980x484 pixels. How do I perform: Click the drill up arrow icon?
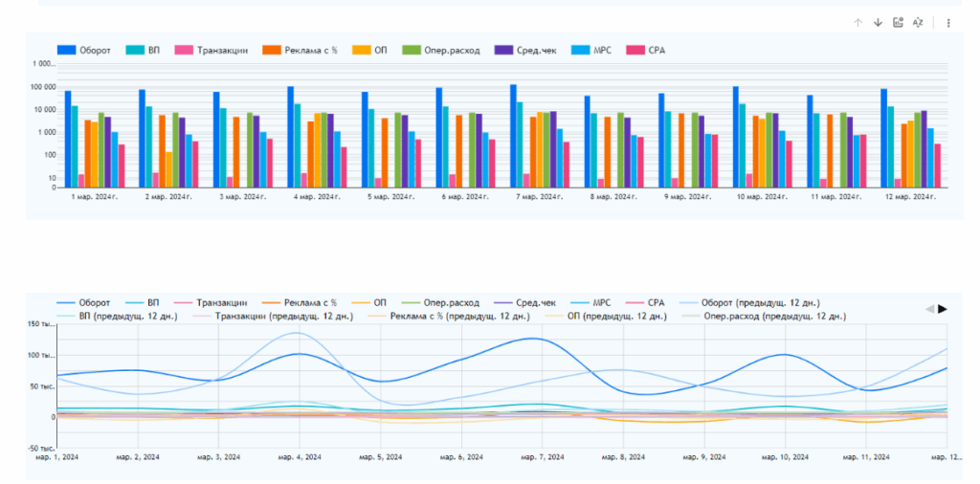[x=857, y=22]
